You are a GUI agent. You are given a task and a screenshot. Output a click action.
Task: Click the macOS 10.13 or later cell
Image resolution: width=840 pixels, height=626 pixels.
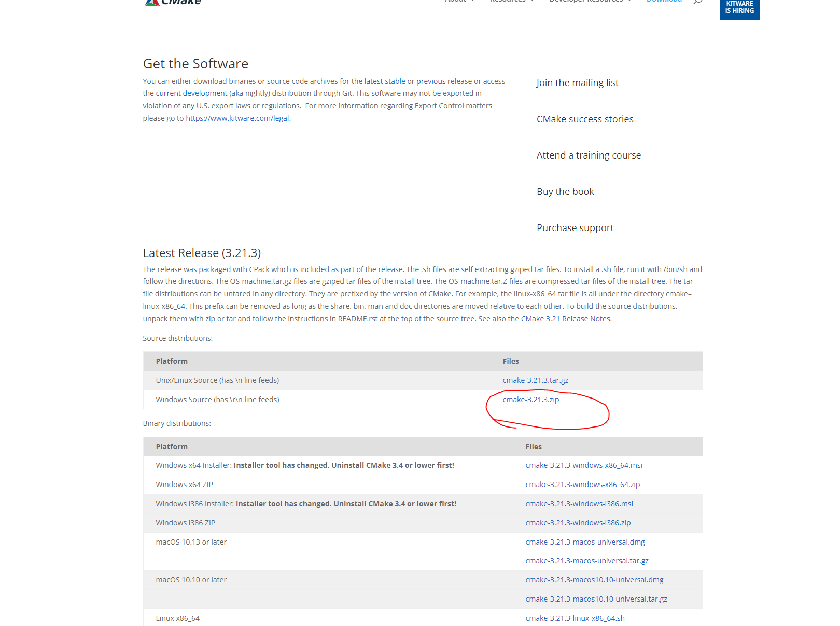[x=191, y=542]
